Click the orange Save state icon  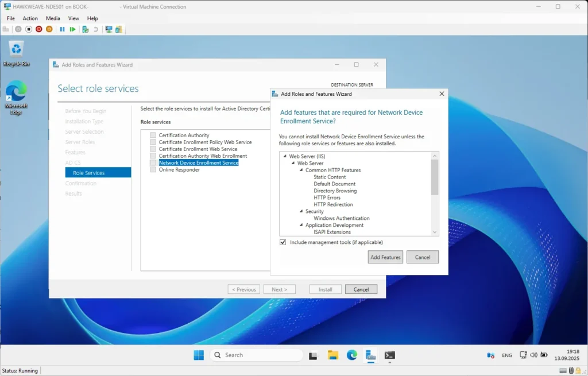49,29
